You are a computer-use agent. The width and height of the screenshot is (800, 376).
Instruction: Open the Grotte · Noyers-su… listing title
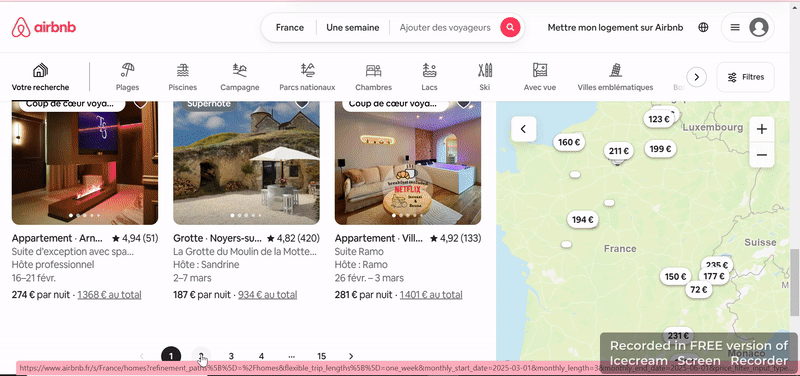[218, 238]
